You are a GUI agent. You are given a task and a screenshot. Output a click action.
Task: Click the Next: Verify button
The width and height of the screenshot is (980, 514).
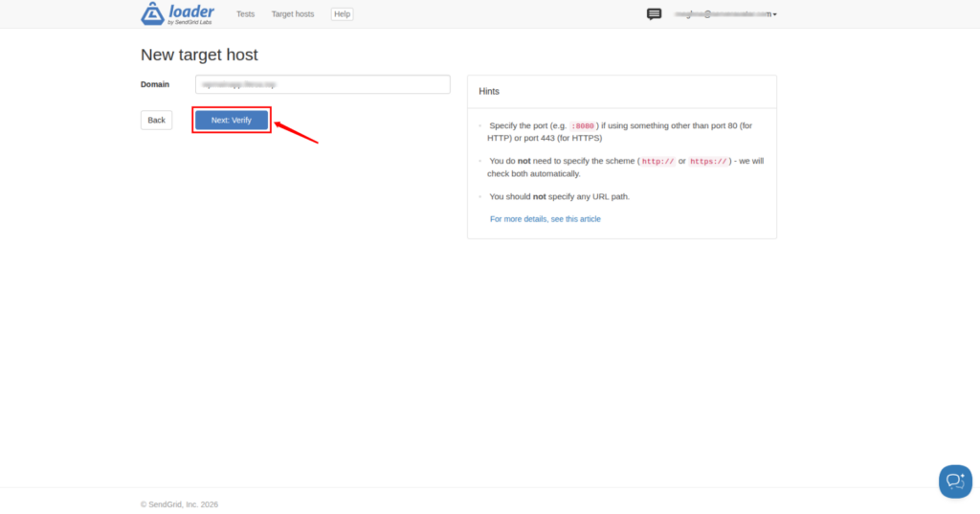tap(232, 120)
